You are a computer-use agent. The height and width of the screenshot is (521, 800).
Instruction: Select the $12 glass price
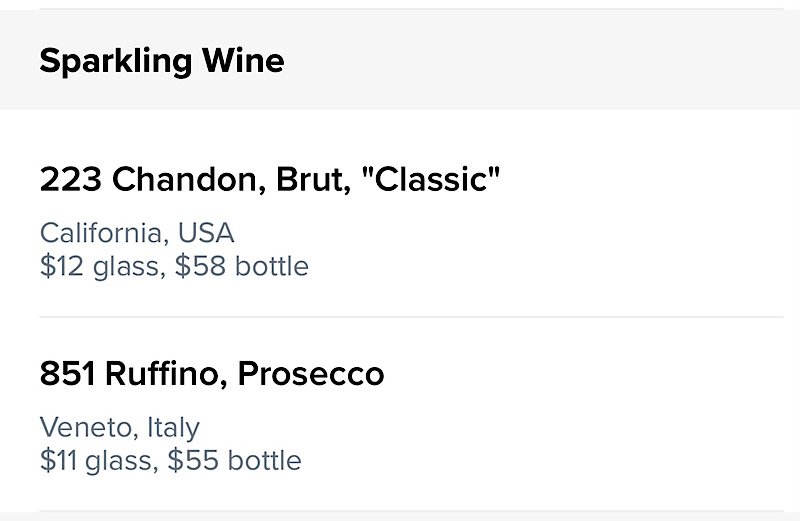point(99,266)
